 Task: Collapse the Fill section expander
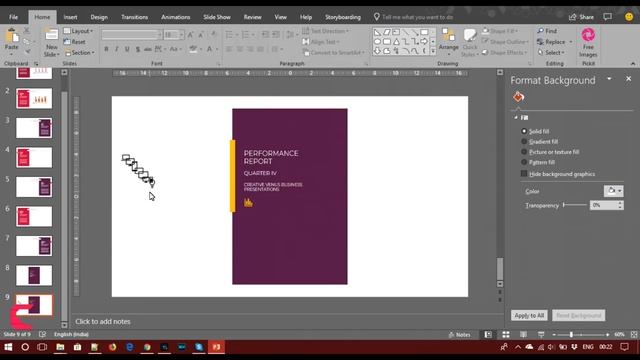click(x=516, y=118)
